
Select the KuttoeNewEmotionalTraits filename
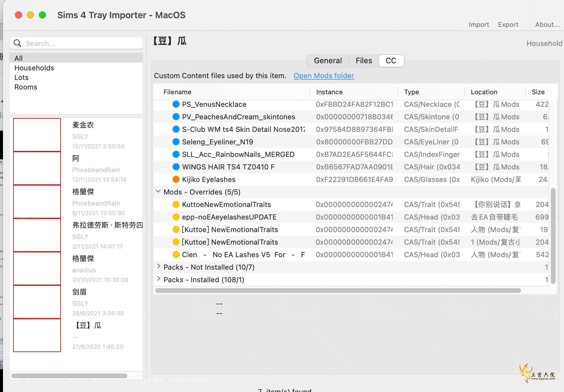[x=226, y=204]
